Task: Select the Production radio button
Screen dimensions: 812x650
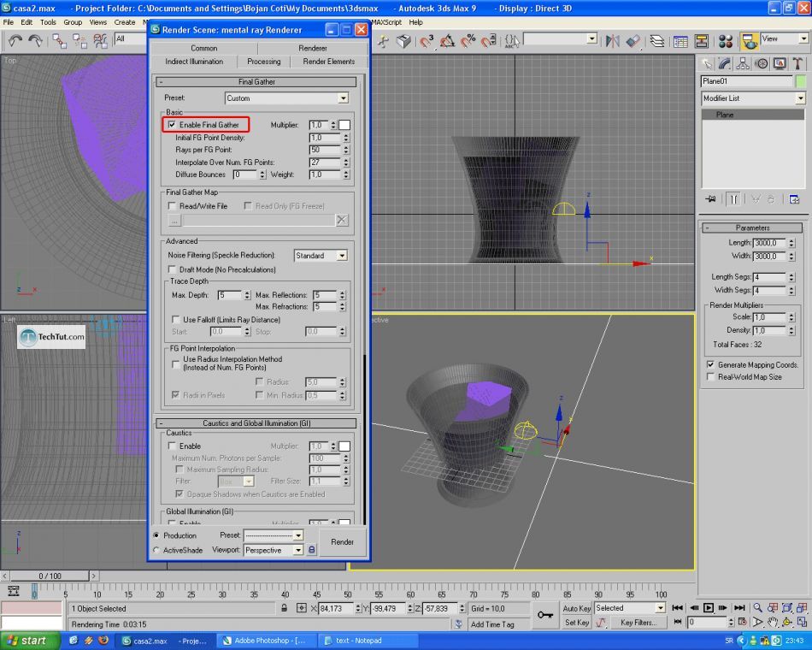Action: click(156, 535)
